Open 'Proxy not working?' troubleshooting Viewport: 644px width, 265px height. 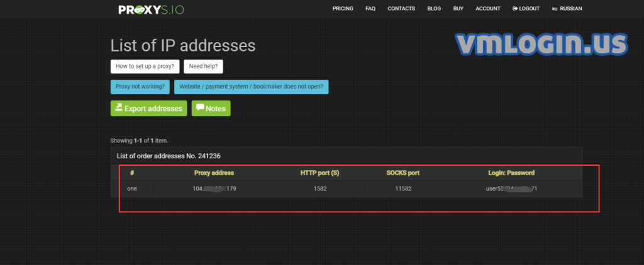(x=140, y=87)
